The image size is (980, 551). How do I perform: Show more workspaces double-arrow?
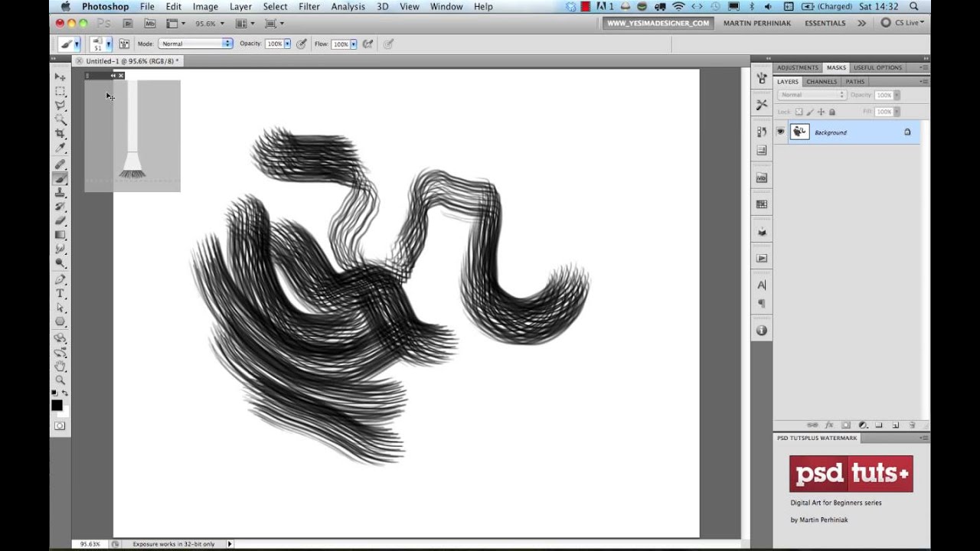coord(862,23)
